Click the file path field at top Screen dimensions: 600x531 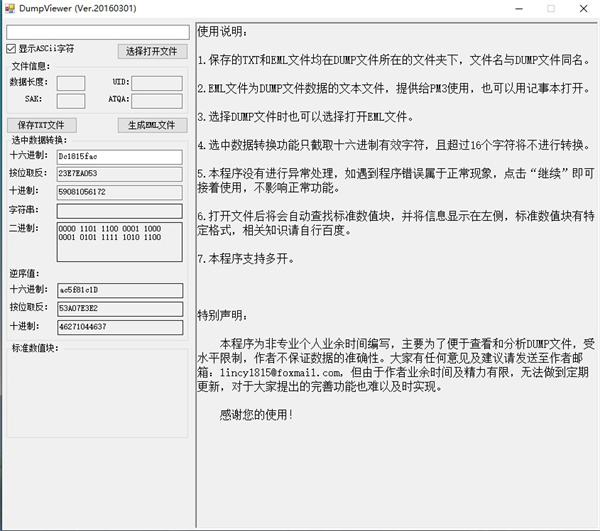[x=98, y=32]
